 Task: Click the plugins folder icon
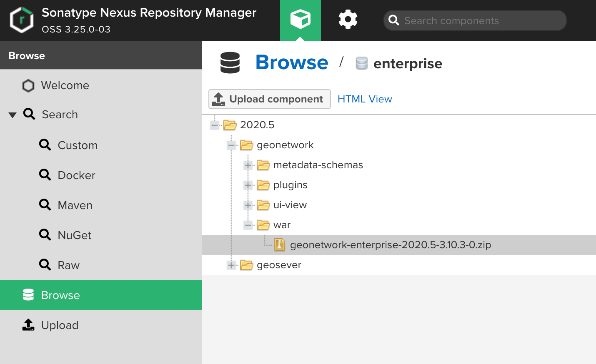pyautogui.click(x=263, y=185)
